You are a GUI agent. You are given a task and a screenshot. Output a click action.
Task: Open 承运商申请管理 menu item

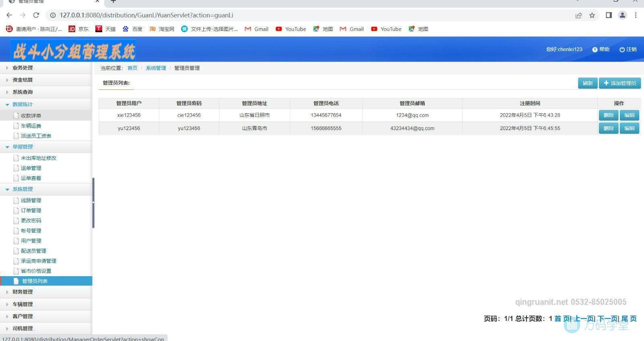tap(38, 260)
